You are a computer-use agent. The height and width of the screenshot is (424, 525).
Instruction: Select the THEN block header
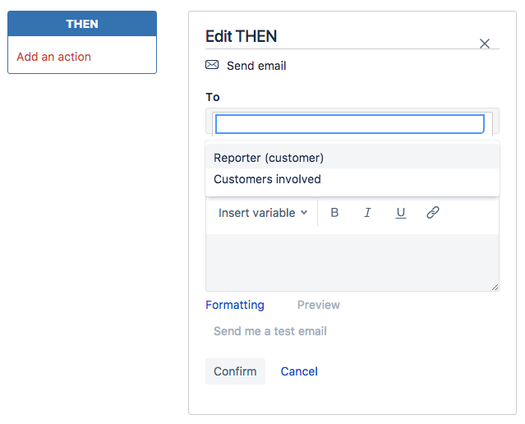[x=82, y=24]
